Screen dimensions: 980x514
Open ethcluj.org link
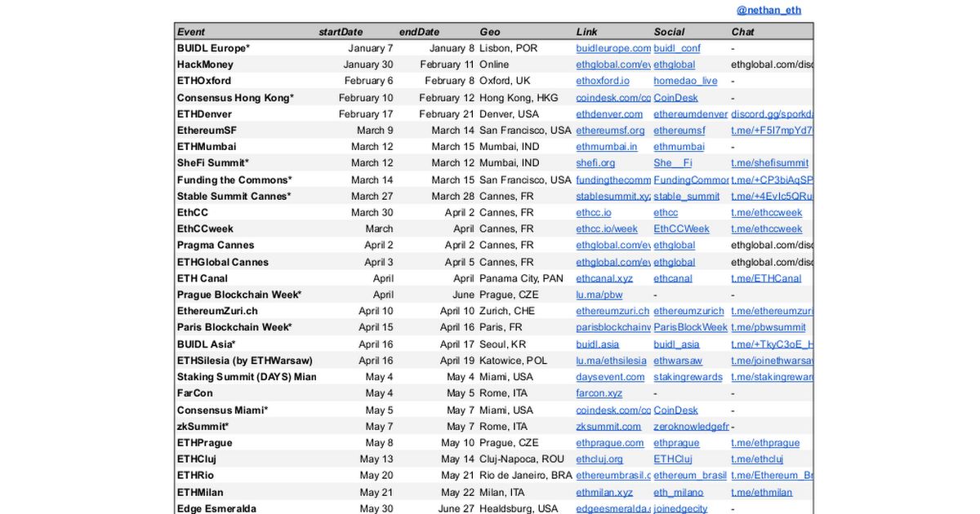tap(599, 459)
